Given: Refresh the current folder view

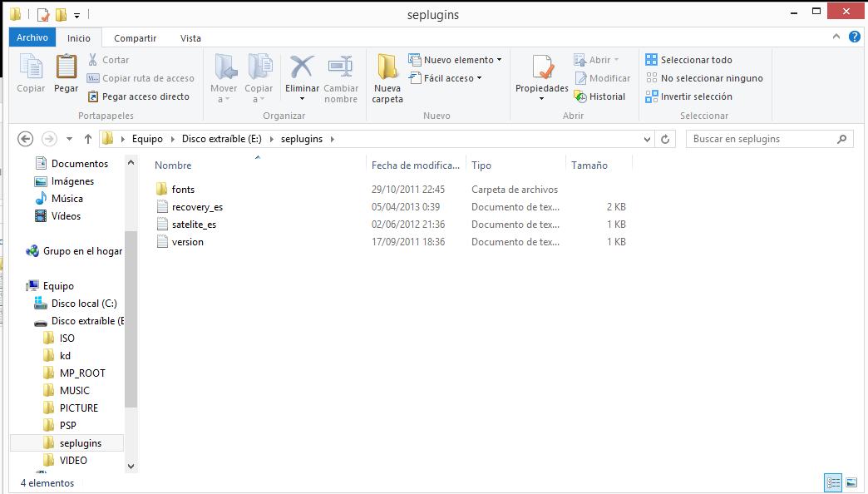Looking at the screenshot, I should tap(665, 139).
